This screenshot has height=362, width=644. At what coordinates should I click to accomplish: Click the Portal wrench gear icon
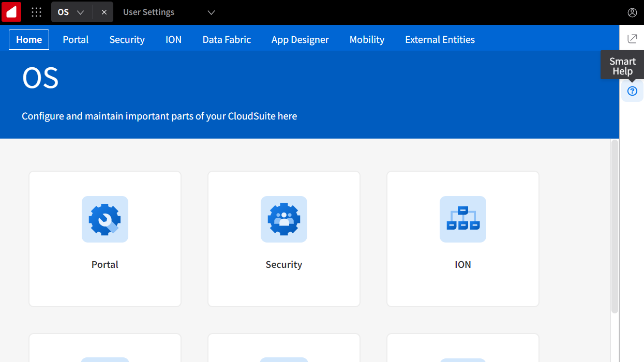tap(105, 219)
